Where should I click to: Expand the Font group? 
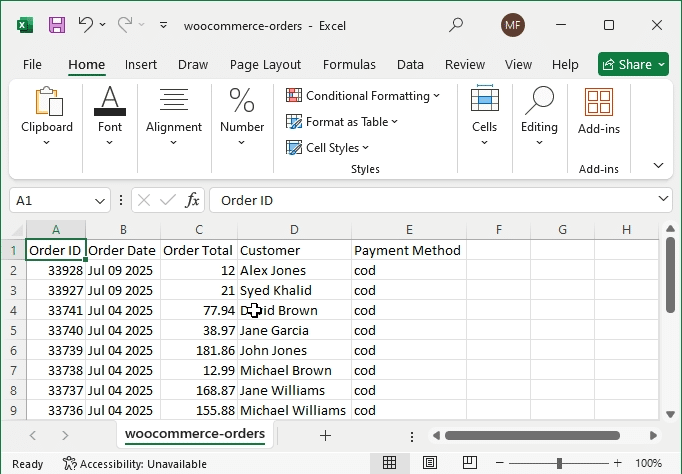click(110, 117)
